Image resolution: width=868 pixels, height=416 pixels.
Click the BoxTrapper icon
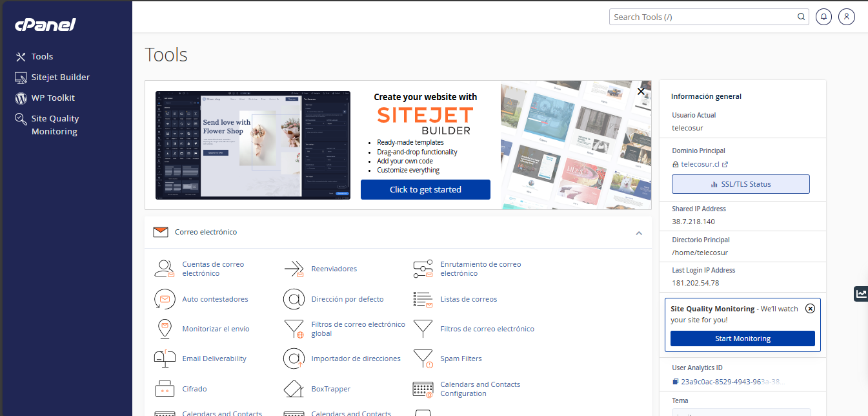[294, 389]
